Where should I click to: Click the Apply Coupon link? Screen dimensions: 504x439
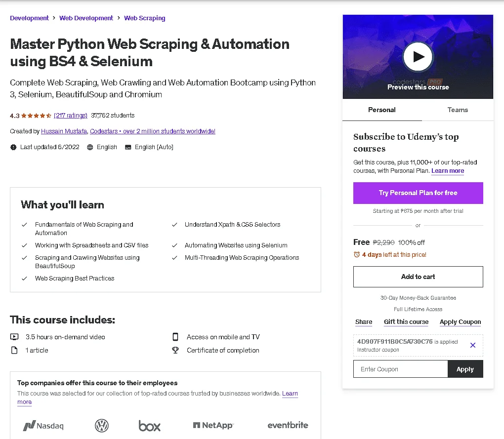(x=461, y=322)
